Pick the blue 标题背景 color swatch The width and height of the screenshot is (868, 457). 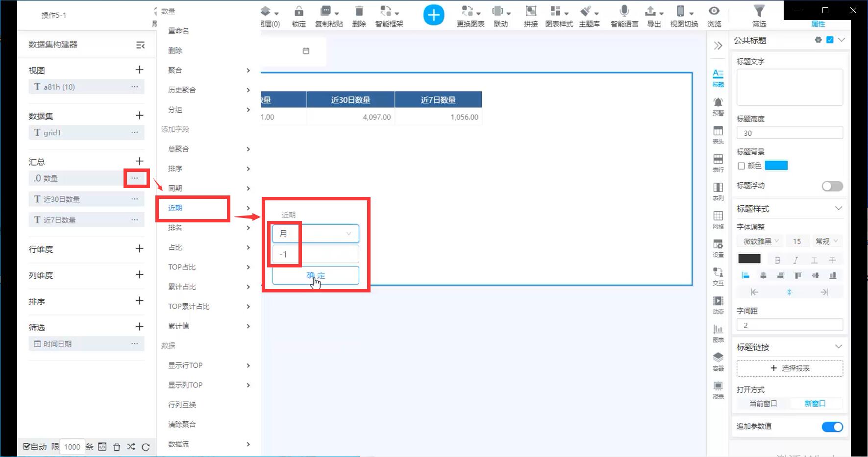click(776, 166)
